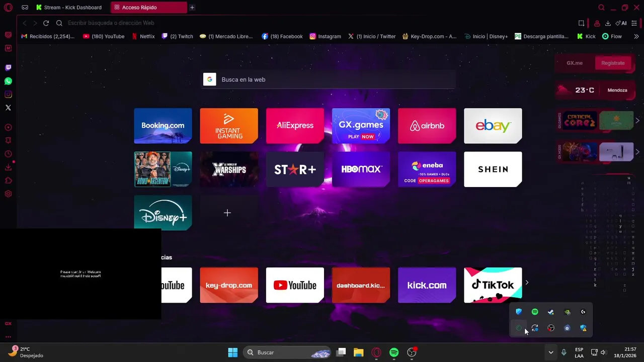Screen dimensions: 644x362
Task: Click the Registrate button
Action: point(613,63)
